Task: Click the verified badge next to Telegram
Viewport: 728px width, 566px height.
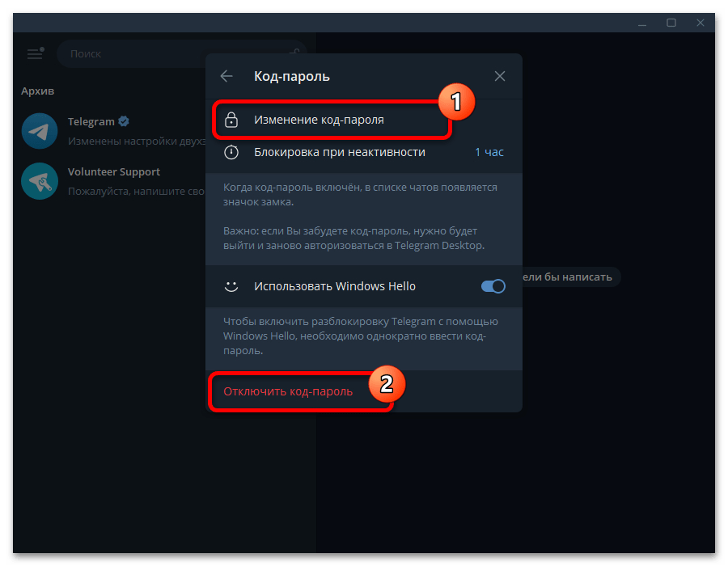Action: 124,121
